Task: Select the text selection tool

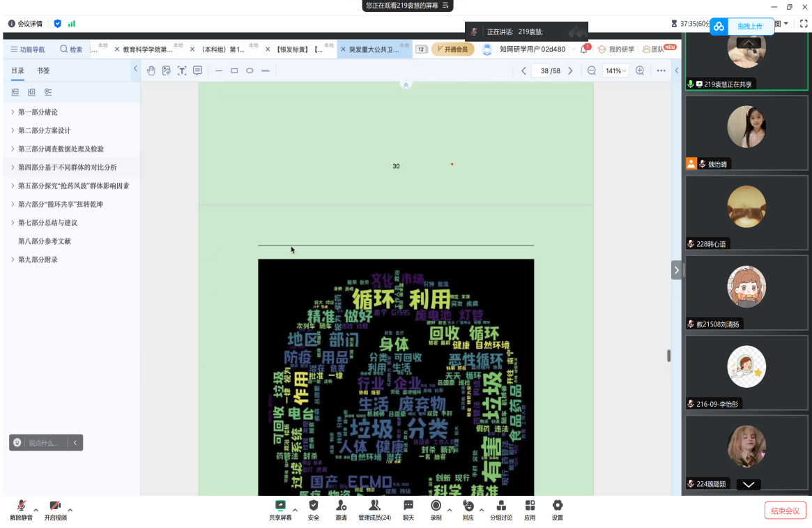Action: [x=182, y=70]
